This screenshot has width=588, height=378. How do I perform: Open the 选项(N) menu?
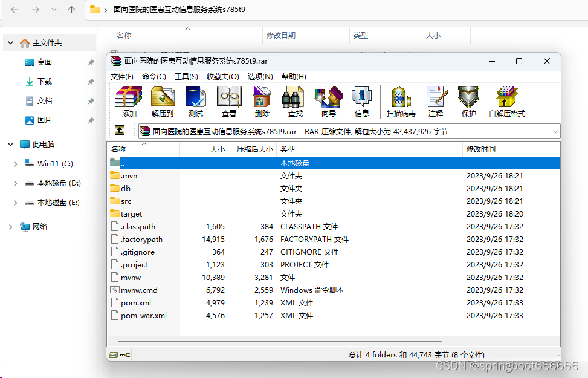coord(260,77)
